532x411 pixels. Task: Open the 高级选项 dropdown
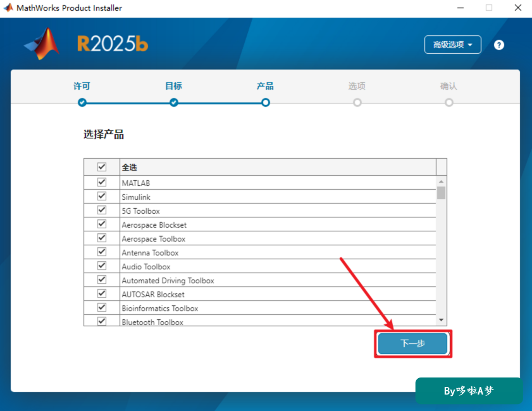click(x=452, y=44)
